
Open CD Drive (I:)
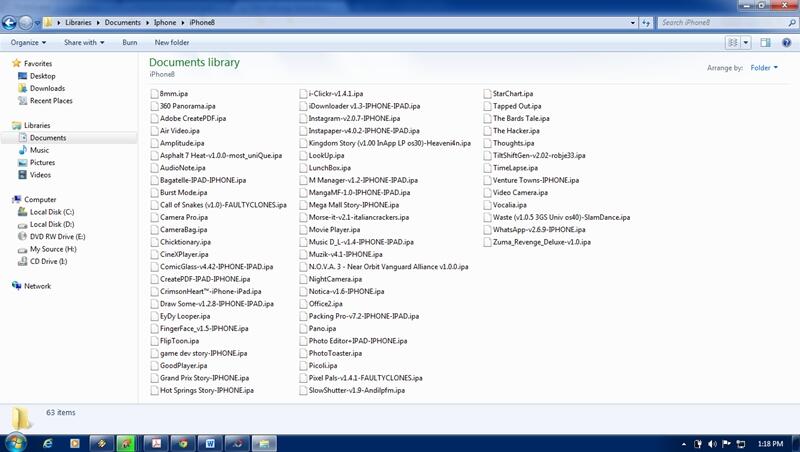[x=48, y=261]
